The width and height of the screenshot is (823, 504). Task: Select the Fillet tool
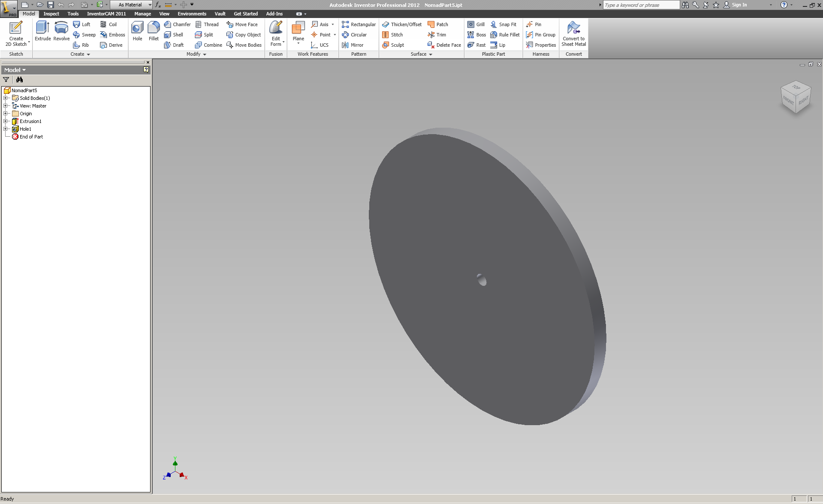coord(154,31)
